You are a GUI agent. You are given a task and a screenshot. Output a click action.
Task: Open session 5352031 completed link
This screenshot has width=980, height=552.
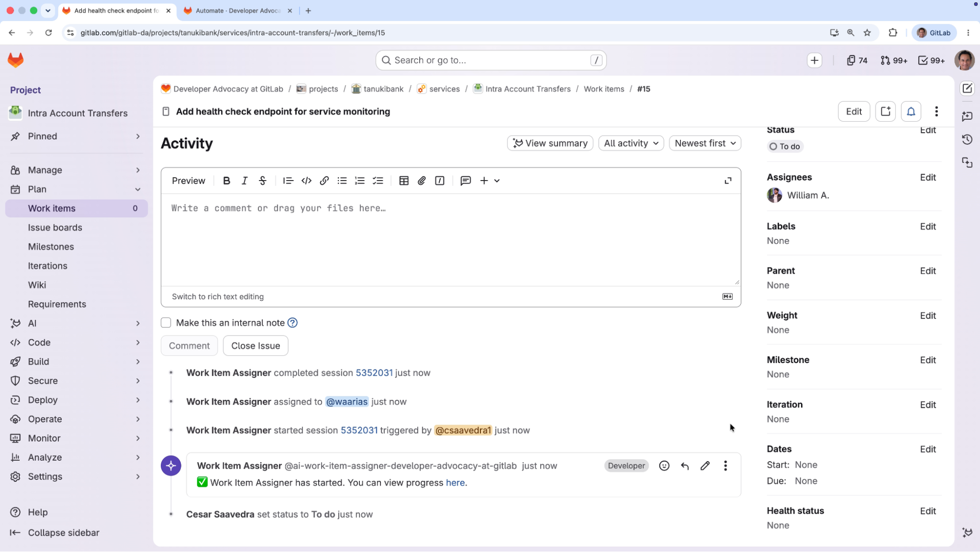[374, 373]
